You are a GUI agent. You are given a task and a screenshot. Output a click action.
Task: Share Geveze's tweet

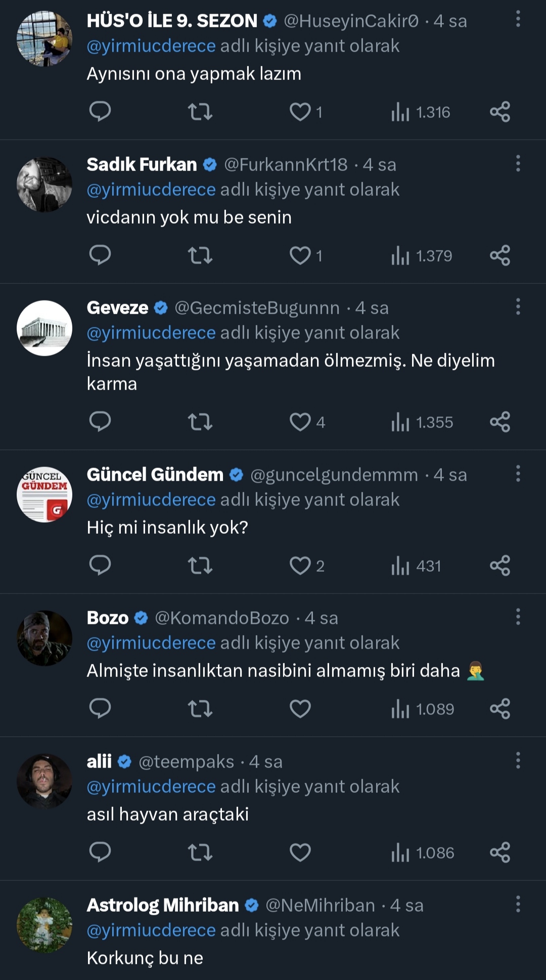499,421
